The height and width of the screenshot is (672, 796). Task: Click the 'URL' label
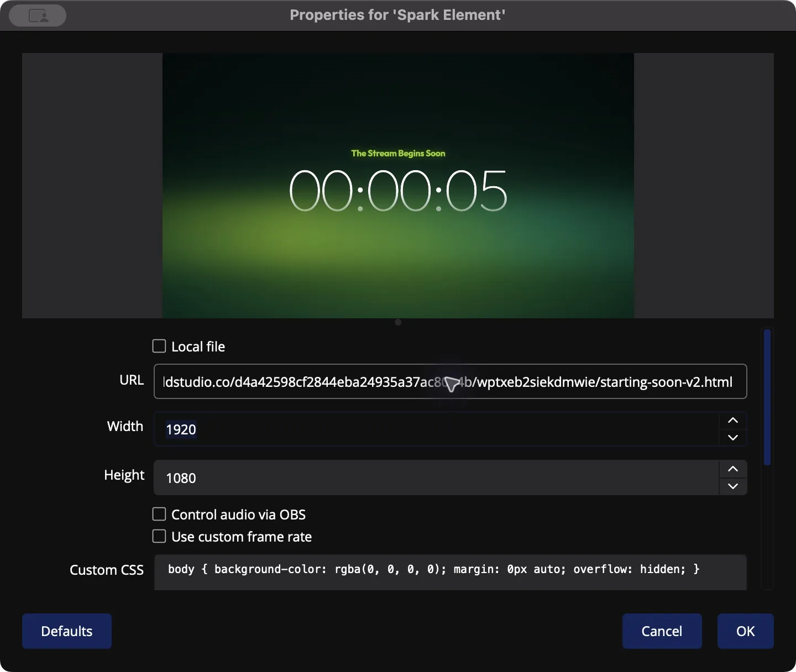click(x=132, y=380)
